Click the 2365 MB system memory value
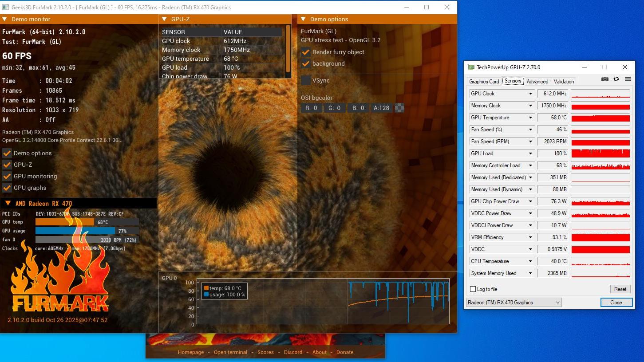The width and height of the screenshot is (644, 362). tap(553, 273)
